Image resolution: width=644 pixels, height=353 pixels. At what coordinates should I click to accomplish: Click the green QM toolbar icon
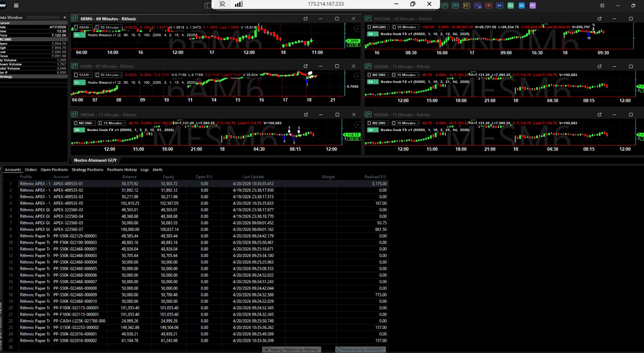coord(510,6)
